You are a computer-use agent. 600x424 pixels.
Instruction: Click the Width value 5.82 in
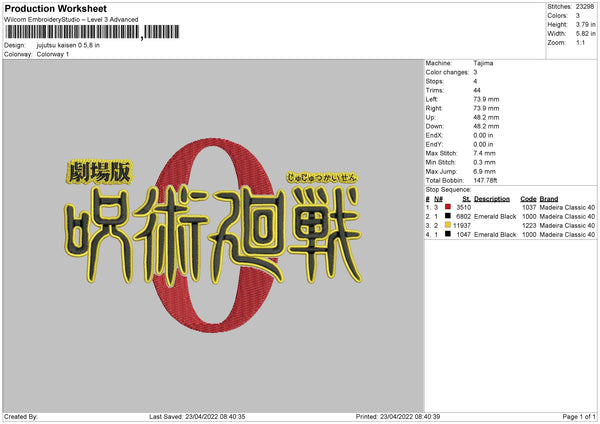pyautogui.click(x=585, y=34)
